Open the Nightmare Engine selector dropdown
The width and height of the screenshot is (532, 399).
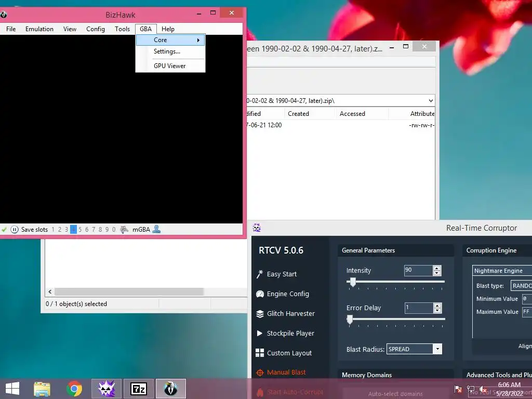click(x=502, y=271)
